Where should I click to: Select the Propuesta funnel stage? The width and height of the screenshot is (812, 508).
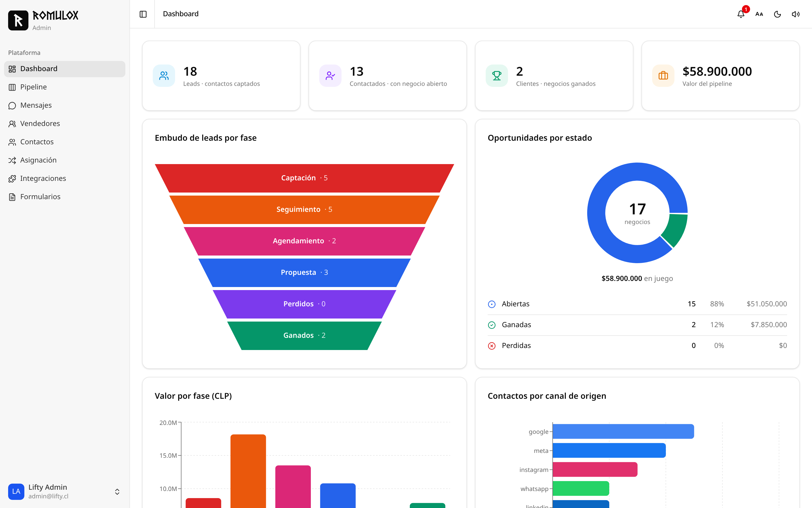pyautogui.click(x=304, y=273)
